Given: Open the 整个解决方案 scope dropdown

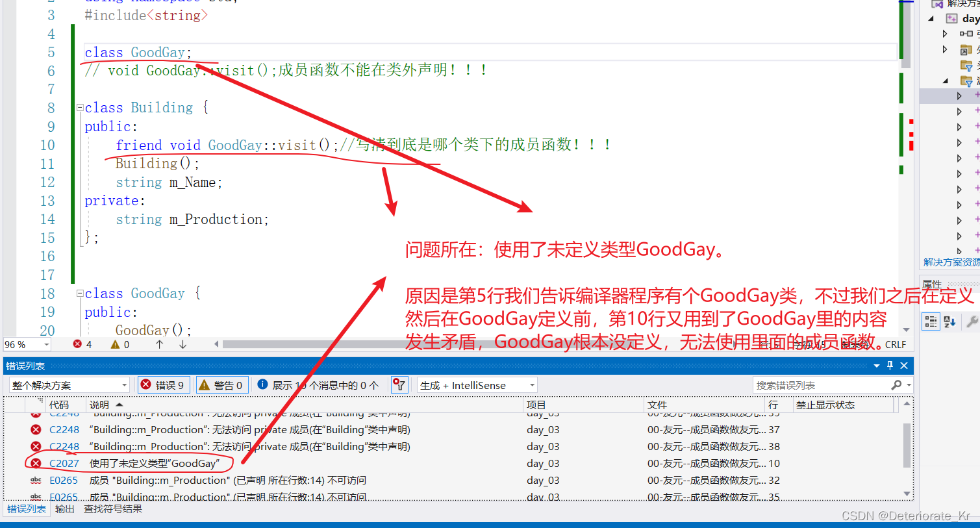Looking at the screenshot, I should [x=69, y=385].
